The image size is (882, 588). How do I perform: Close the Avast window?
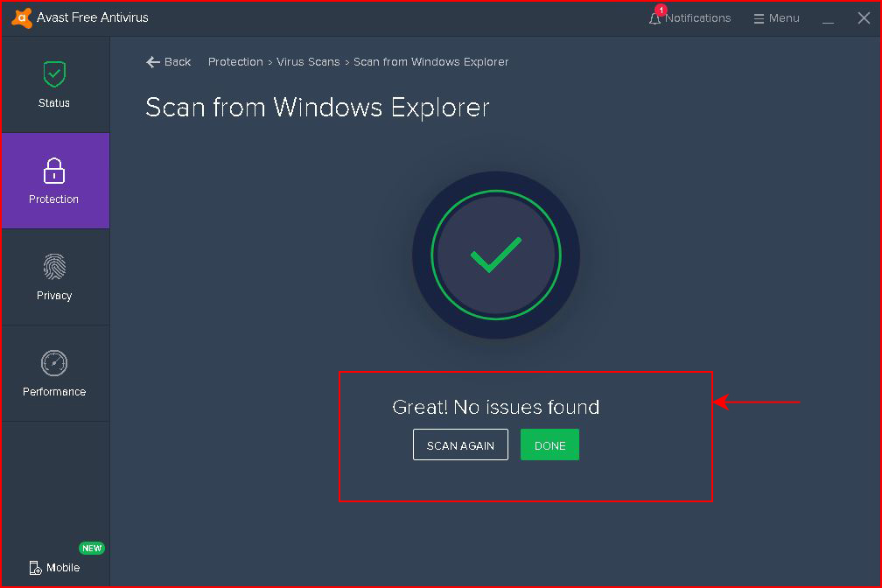tap(864, 18)
